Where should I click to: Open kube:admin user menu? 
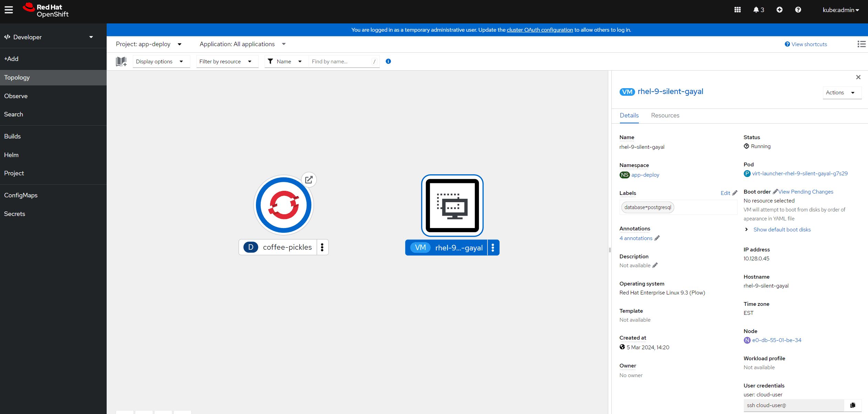point(841,10)
